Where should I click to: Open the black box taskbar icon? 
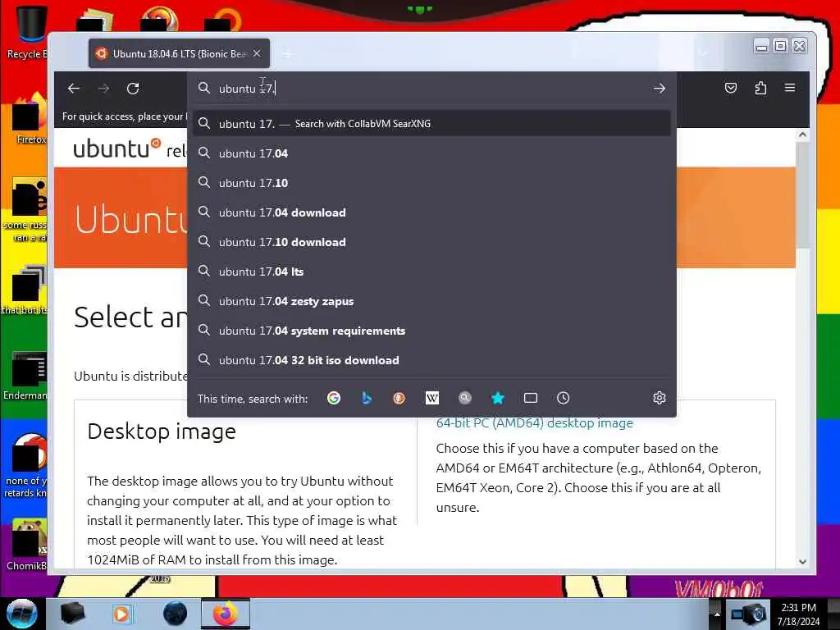tap(72, 614)
